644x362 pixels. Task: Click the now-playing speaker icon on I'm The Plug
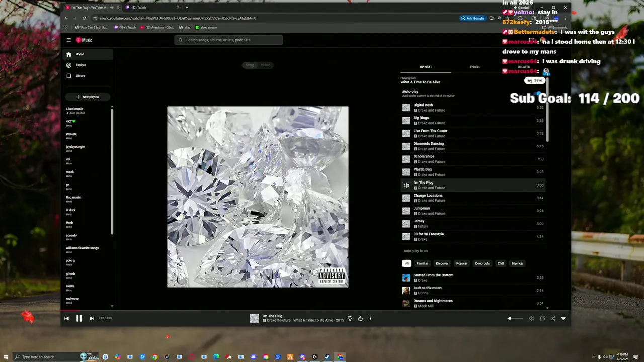point(406,185)
